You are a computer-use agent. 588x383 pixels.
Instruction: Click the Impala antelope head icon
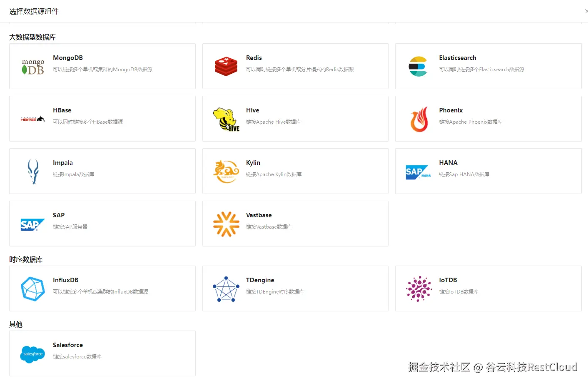tap(33, 172)
